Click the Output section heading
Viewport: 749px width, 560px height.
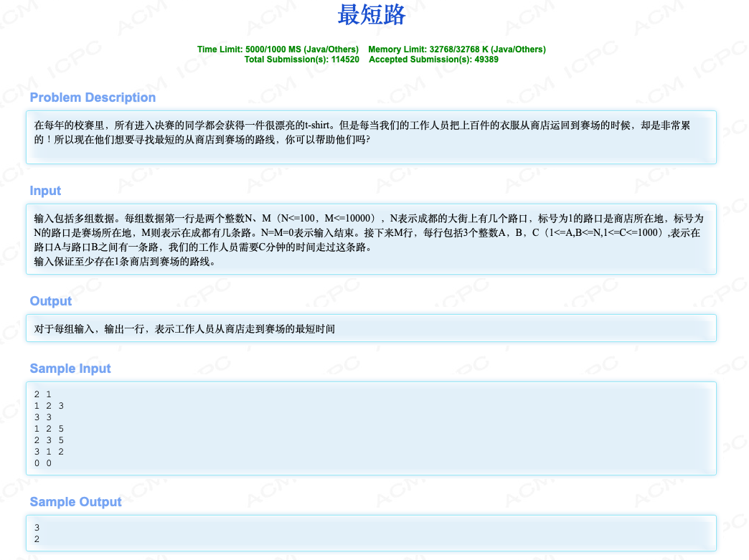tap(51, 300)
